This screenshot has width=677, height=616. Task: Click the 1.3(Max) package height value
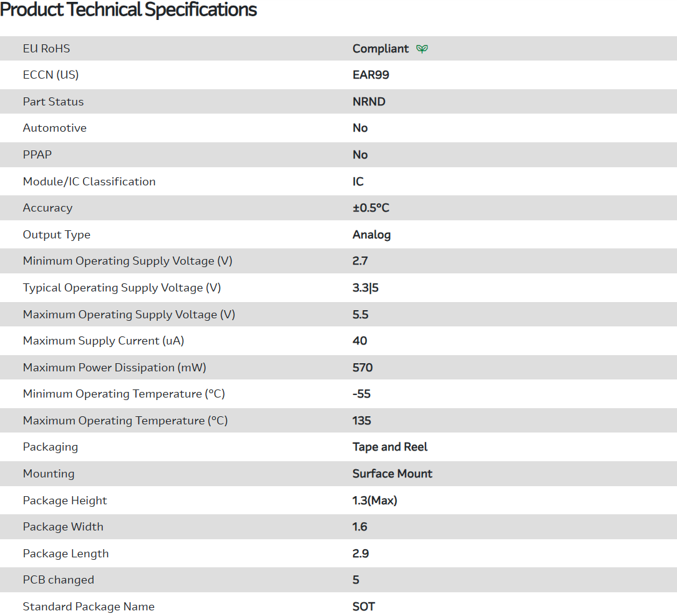(375, 501)
